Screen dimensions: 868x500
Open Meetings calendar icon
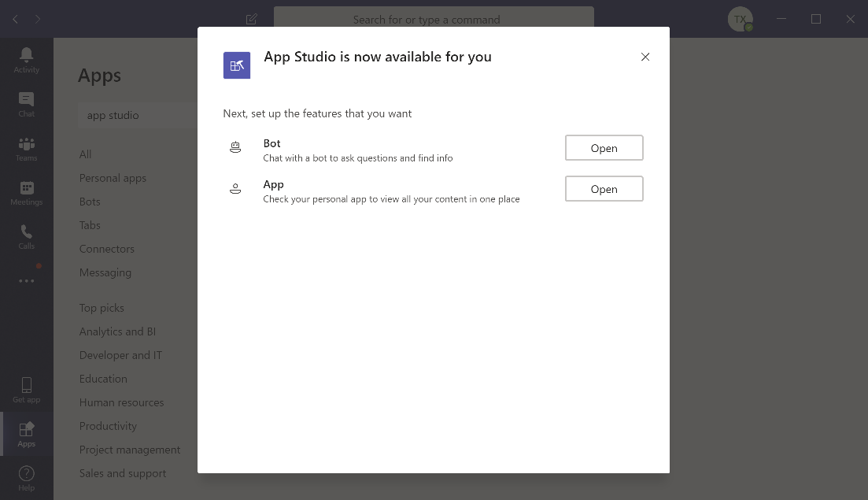click(26, 193)
